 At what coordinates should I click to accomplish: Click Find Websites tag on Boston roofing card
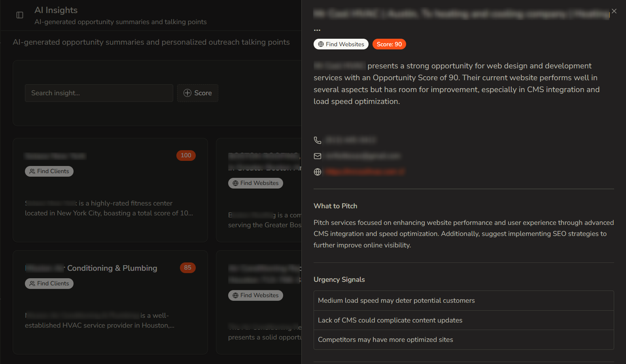tap(255, 183)
